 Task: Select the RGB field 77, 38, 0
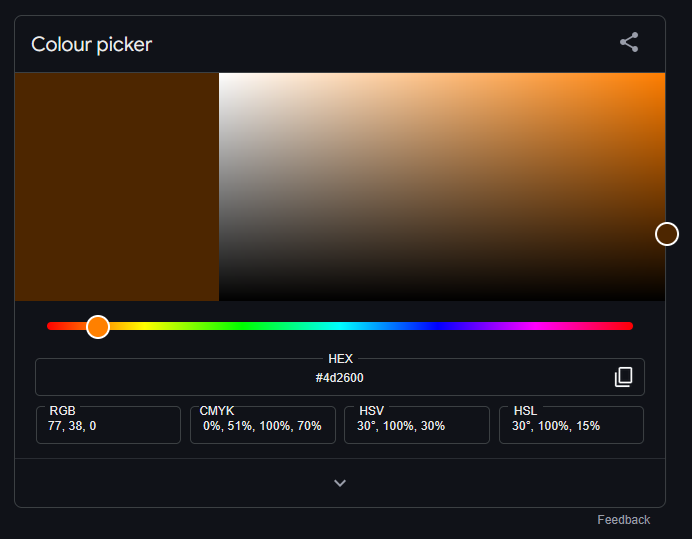pyautogui.click(x=108, y=425)
